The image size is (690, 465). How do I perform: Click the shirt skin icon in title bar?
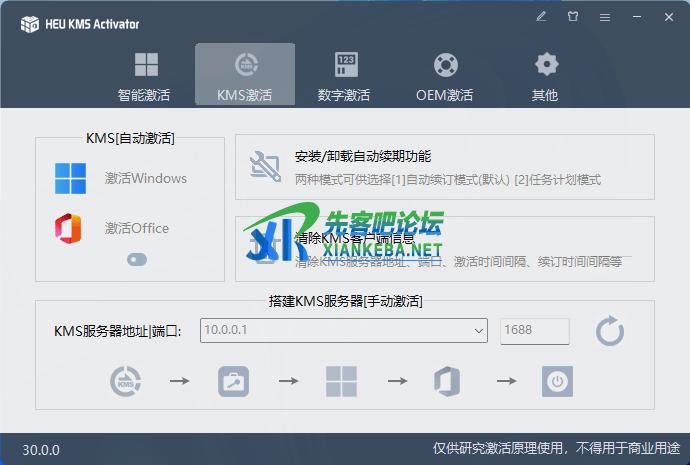[573, 17]
